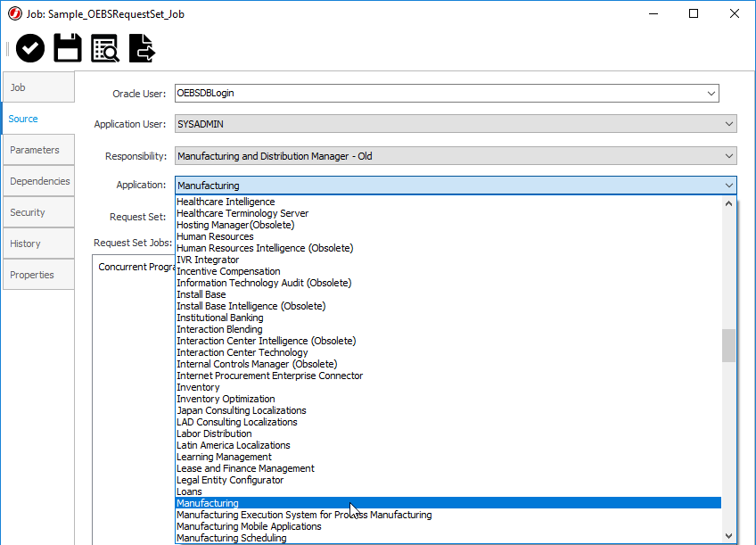Select Legal Entity Configurator
This screenshot has height=545, width=756.
coord(448,479)
